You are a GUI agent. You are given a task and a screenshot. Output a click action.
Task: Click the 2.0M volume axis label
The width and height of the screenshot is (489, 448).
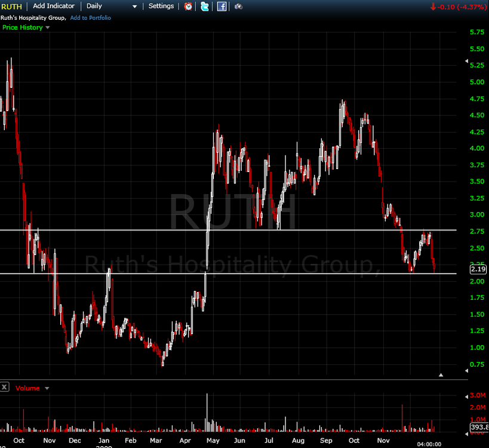coord(478,407)
